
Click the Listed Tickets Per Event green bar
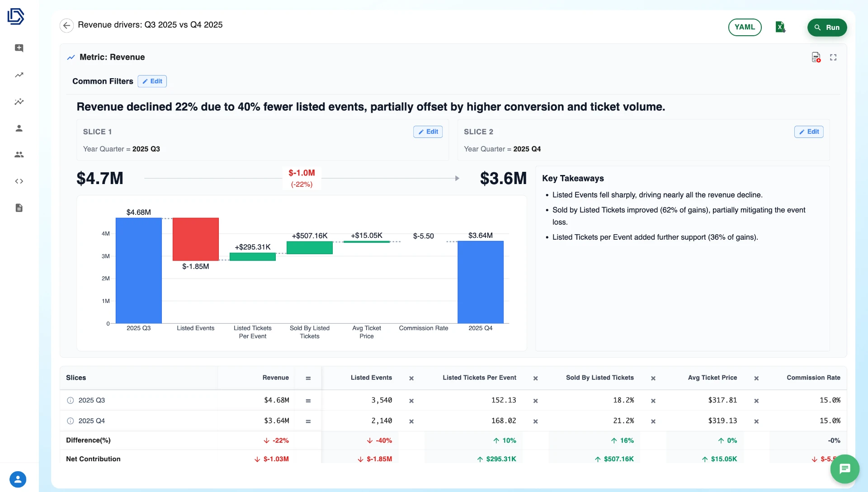tap(253, 257)
